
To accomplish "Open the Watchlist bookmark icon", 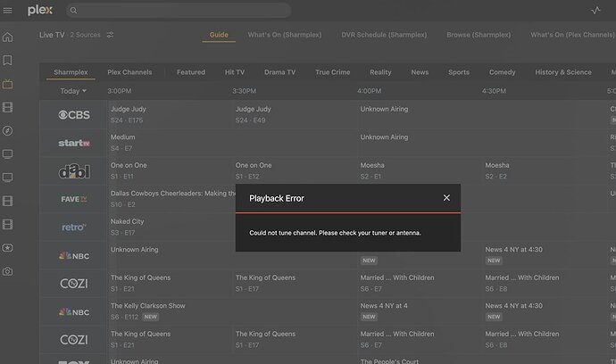I will point(7,61).
